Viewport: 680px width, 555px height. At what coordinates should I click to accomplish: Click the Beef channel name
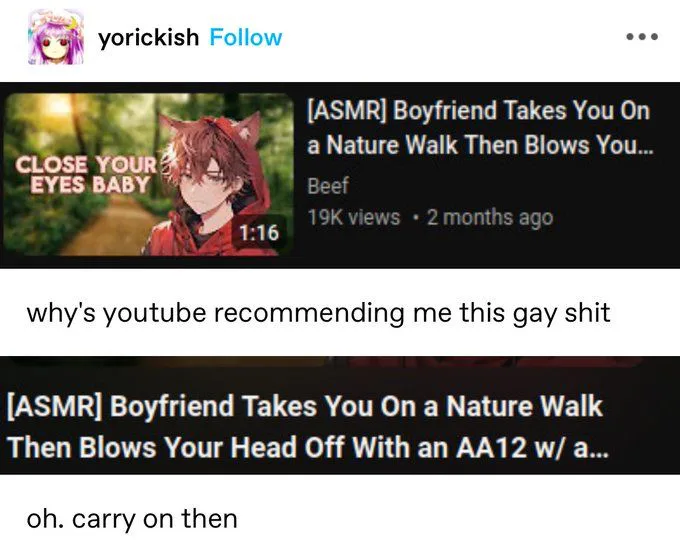[328, 186]
